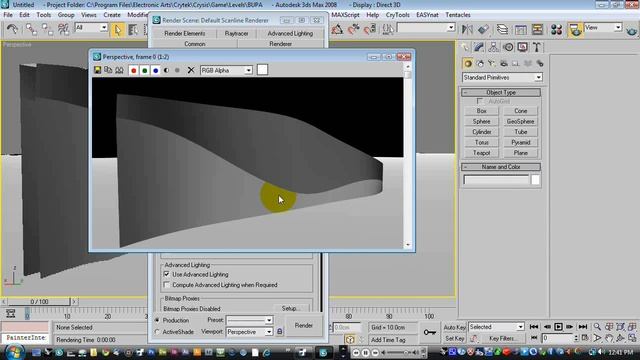This screenshot has height=360, width=640.
Task: Click the Bind to Space Warp tool
Action: pos(63,29)
